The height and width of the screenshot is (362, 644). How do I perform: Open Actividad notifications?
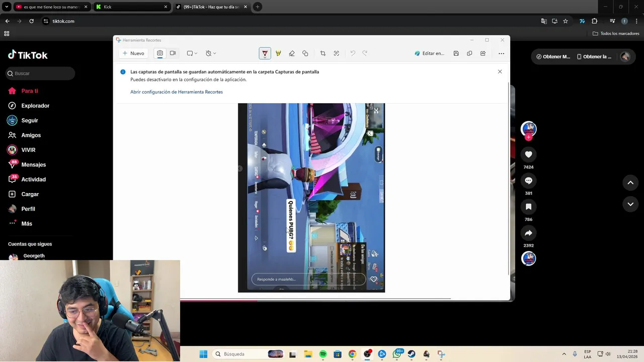click(x=27, y=179)
